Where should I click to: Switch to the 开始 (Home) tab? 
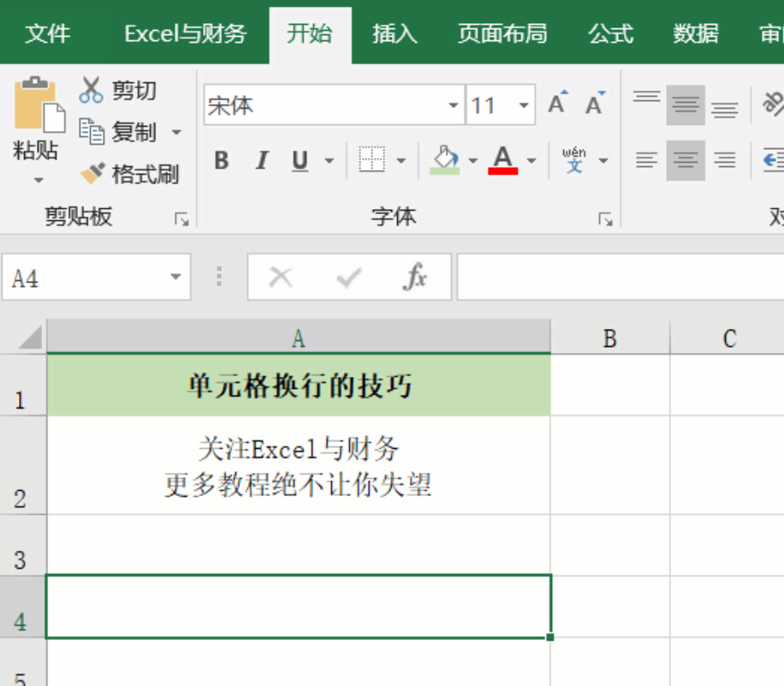click(x=310, y=34)
